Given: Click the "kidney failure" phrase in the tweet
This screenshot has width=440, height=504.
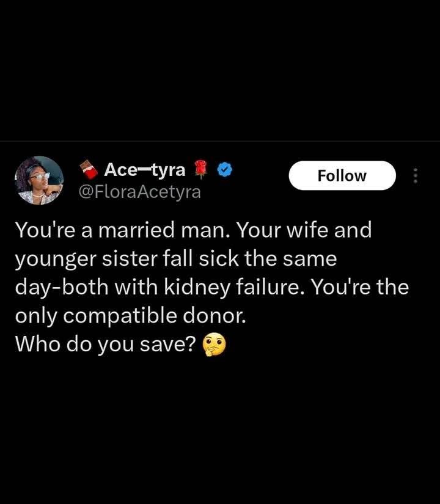Looking at the screenshot, I should 230,287.
